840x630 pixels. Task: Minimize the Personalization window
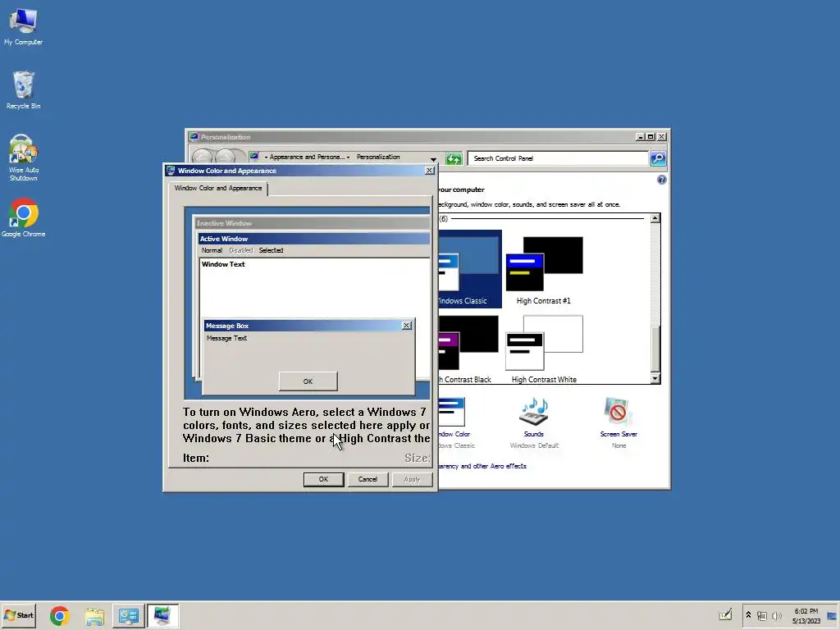tap(640, 137)
